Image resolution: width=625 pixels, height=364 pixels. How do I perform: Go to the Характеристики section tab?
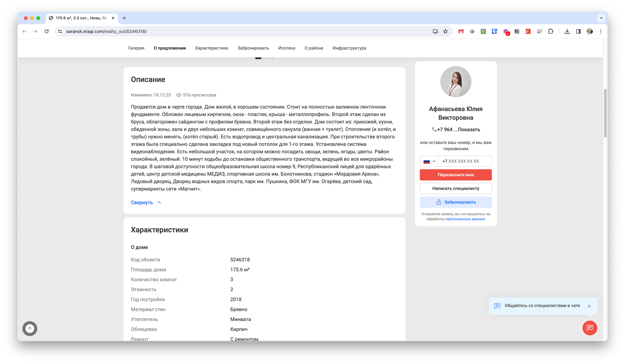click(x=211, y=48)
